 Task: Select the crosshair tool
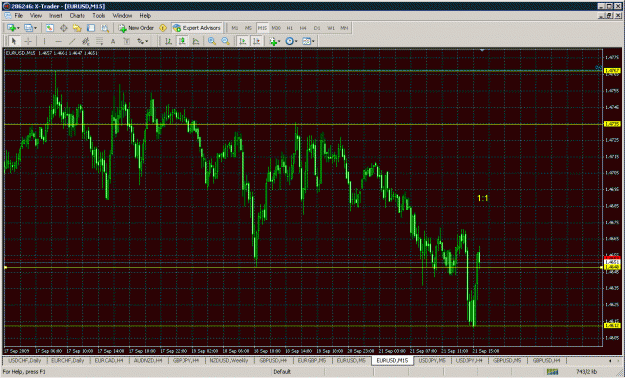(28, 41)
